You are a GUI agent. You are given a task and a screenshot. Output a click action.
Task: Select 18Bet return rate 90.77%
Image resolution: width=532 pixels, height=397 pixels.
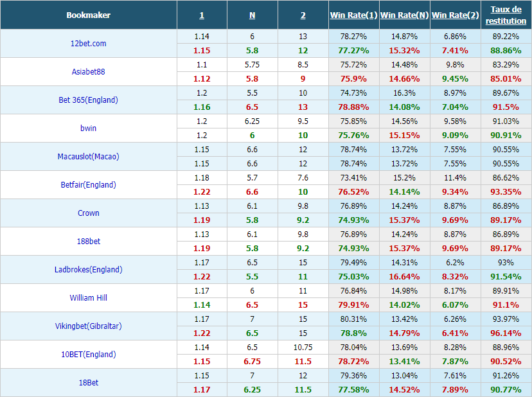(506, 390)
